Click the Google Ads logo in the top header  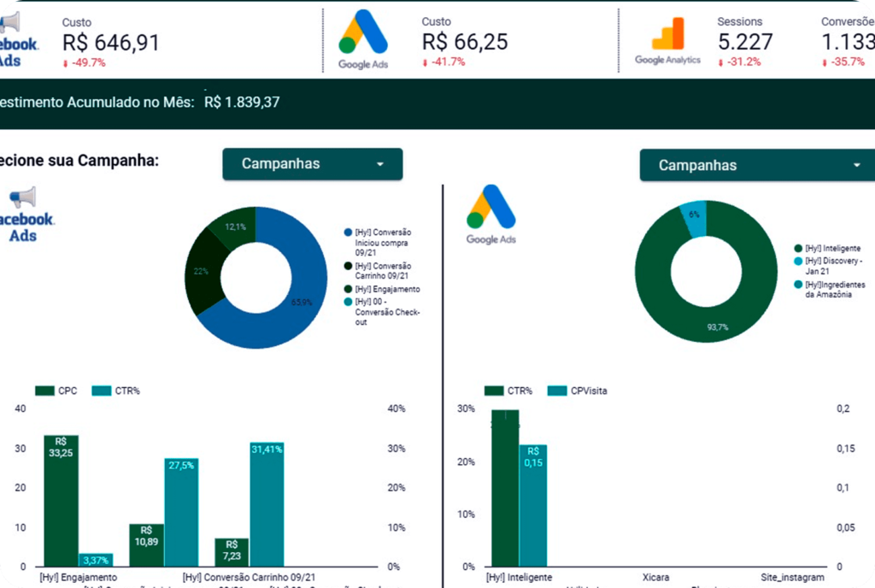(363, 38)
